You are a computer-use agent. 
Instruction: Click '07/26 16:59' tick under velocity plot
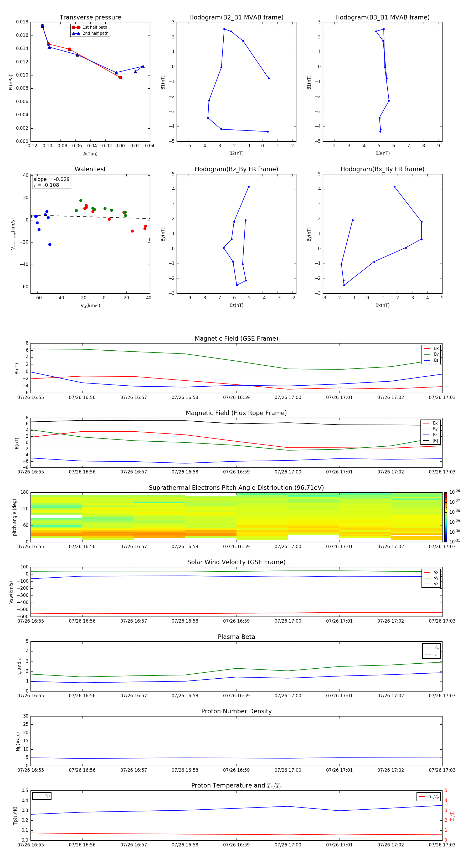(x=236, y=621)
